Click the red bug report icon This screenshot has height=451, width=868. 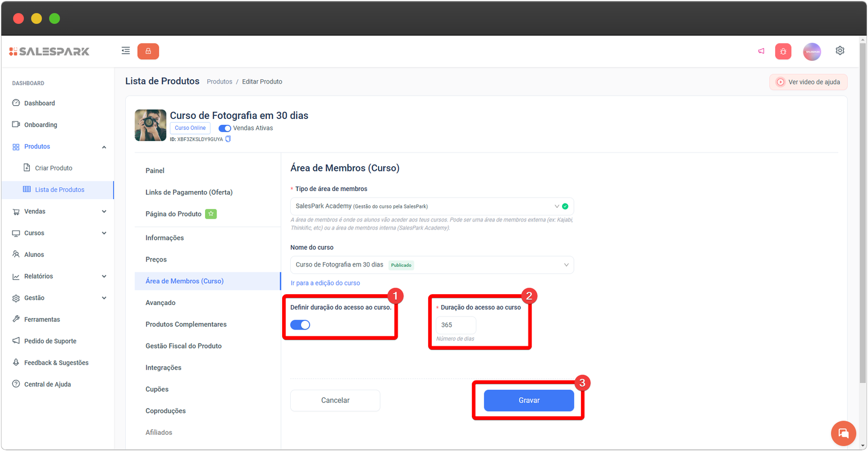click(783, 52)
